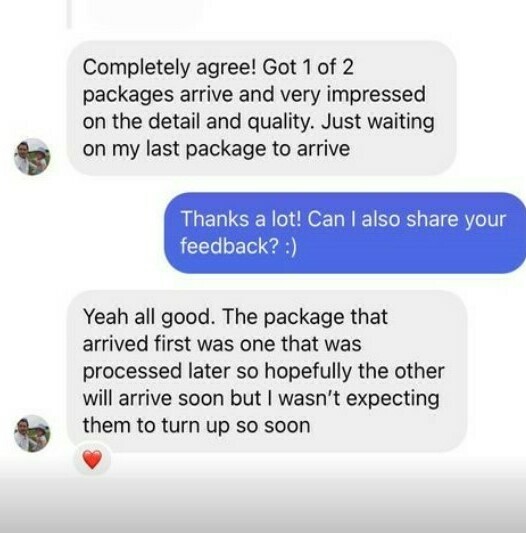
Task: Click the smiley ":)" in the blue message
Action: tap(291, 246)
